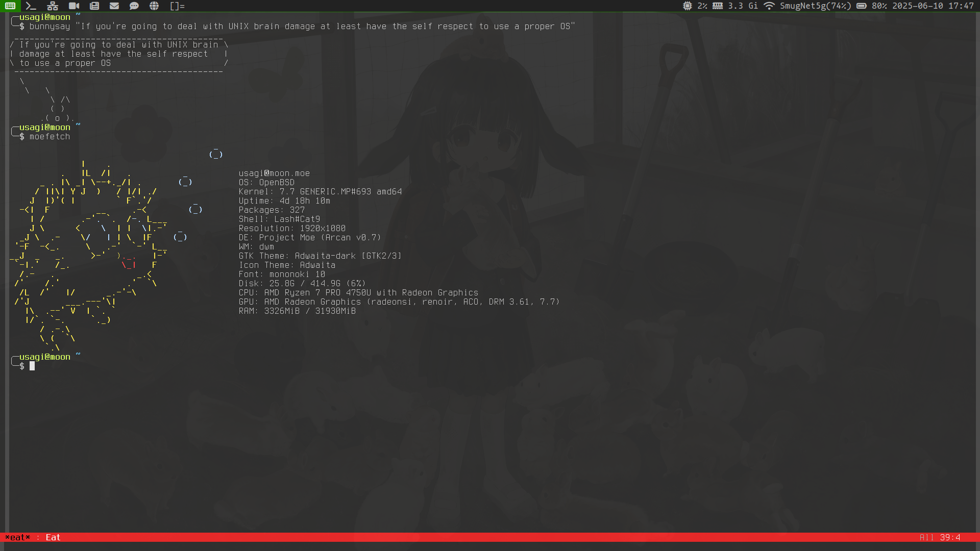Click the yellow ASCII art pufferfish logo
980x551 pixels.
[89, 255]
